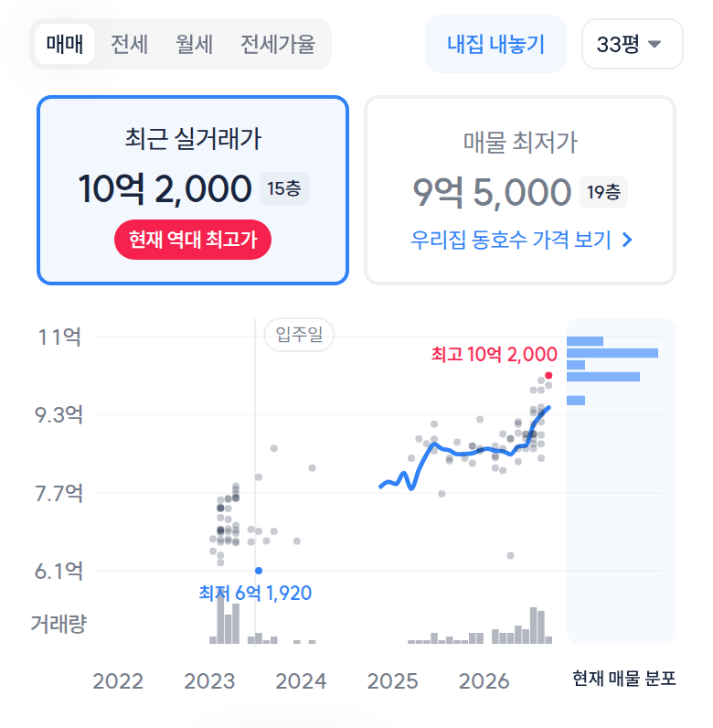
Task: Click the 현재 역대 최고가 badge
Action: (193, 240)
